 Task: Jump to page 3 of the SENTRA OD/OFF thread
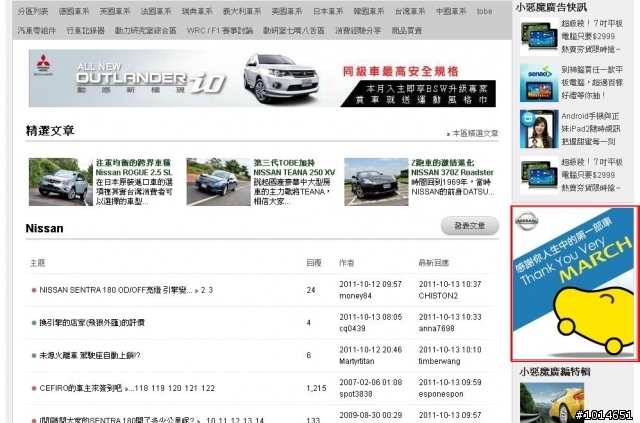tap(211, 290)
